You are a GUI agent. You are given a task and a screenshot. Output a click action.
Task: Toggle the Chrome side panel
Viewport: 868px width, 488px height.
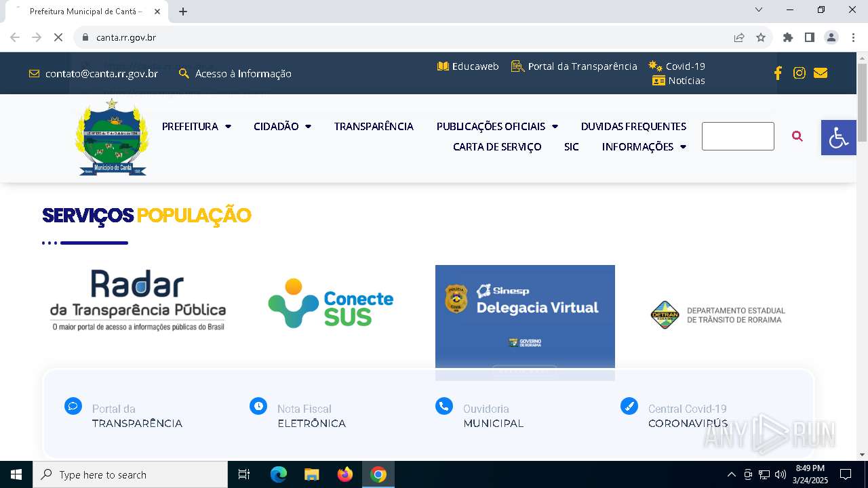[x=810, y=37]
